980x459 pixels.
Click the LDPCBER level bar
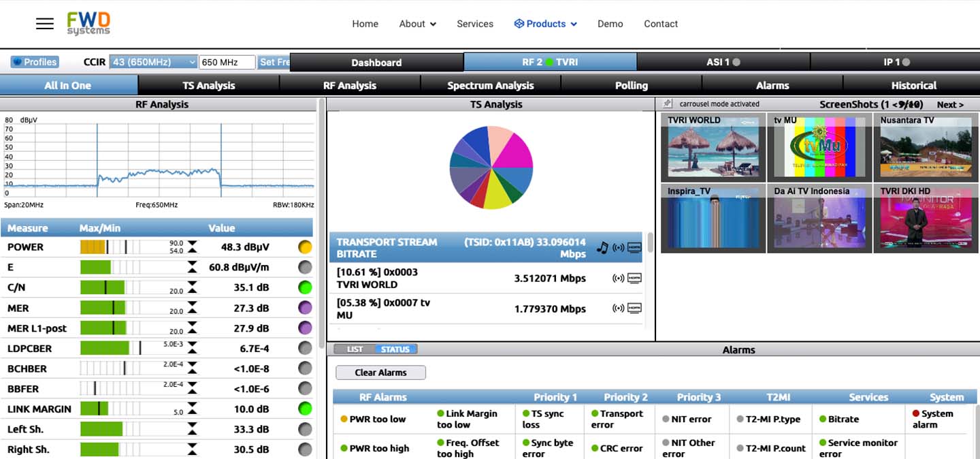[110, 349]
